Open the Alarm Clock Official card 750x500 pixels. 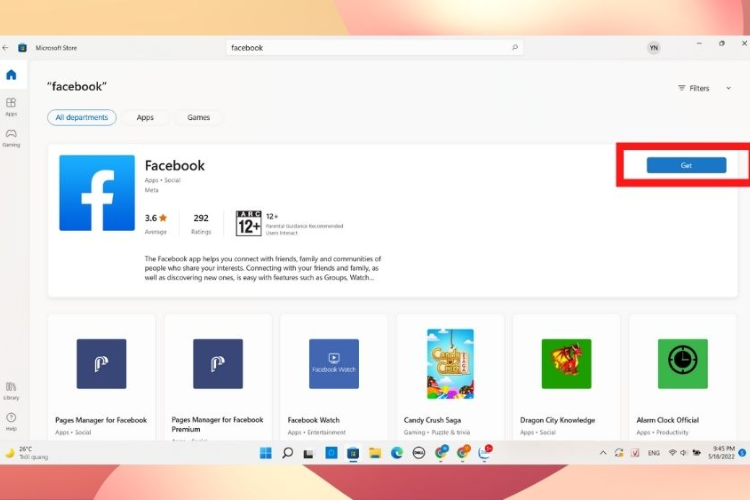(x=683, y=377)
